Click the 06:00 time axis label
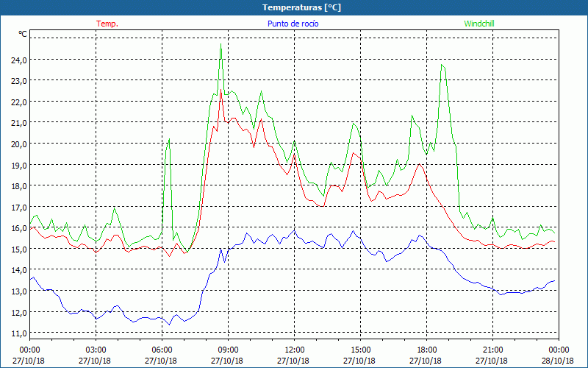 [x=162, y=350]
